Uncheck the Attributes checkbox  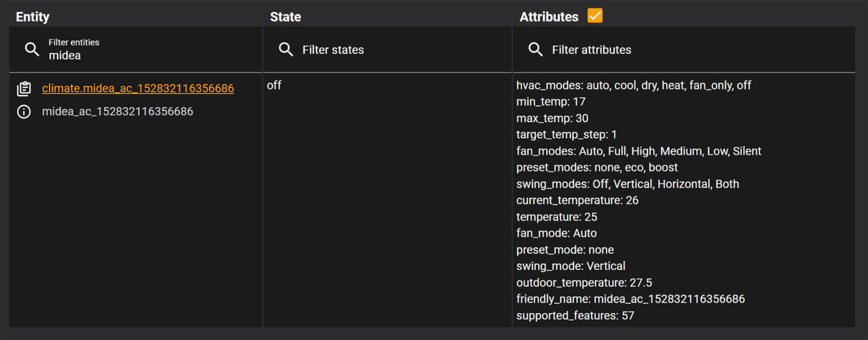point(595,16)
